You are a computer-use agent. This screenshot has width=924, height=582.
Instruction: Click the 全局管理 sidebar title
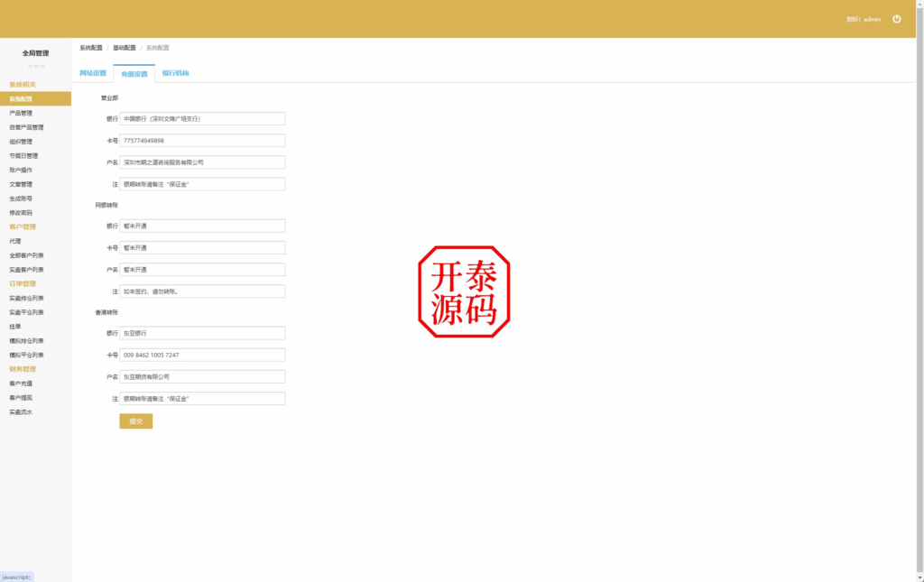click(x=35, y=53)
